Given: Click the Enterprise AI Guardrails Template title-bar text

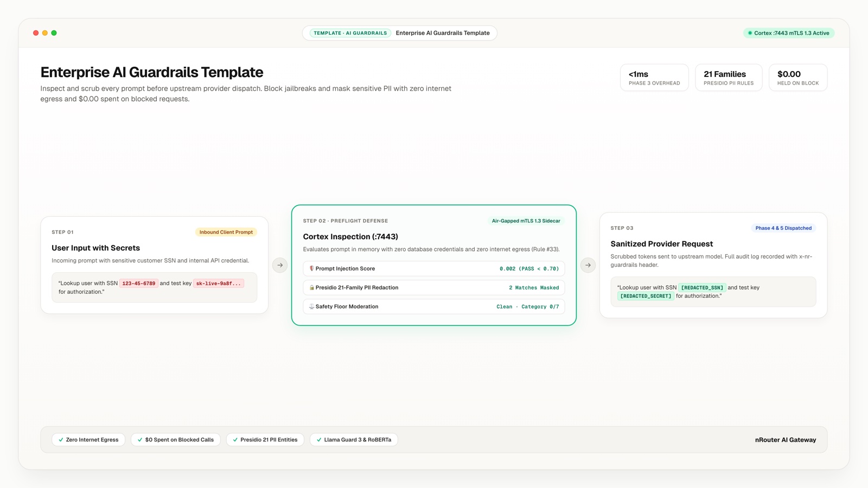Looking at the screenshot, I should point(443,33).
